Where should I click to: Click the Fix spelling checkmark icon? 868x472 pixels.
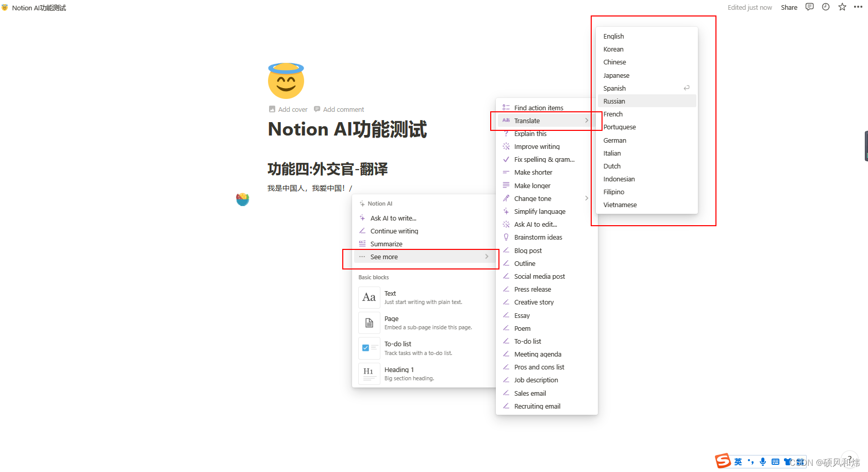coord(506,159)
